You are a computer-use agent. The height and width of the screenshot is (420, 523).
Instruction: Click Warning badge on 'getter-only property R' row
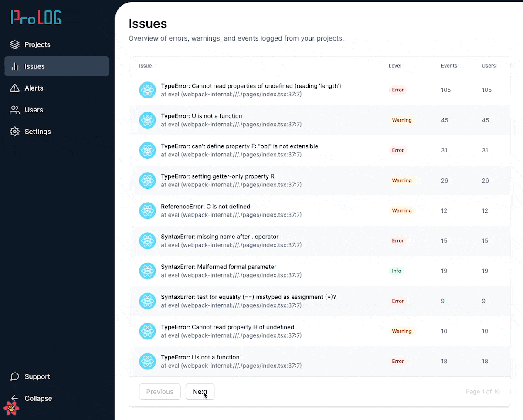(x=402, y=180)
